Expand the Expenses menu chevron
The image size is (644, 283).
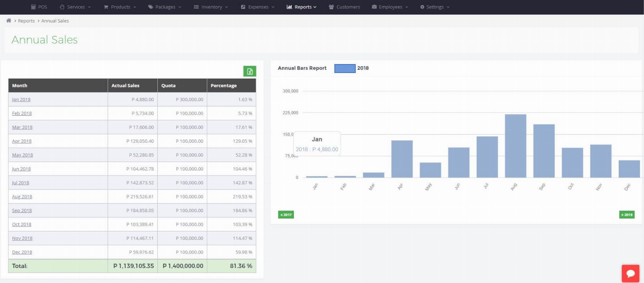click(273, 7)
